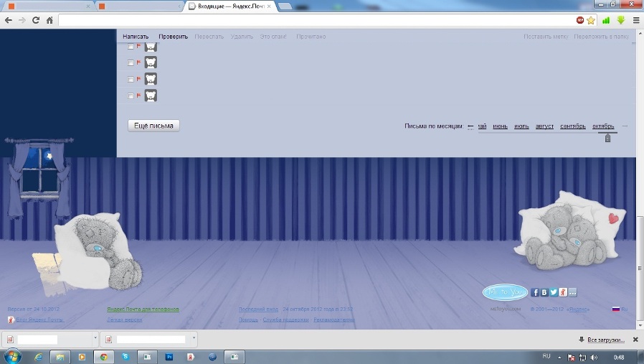Share via the VKontakte icon

coord(544,292)
